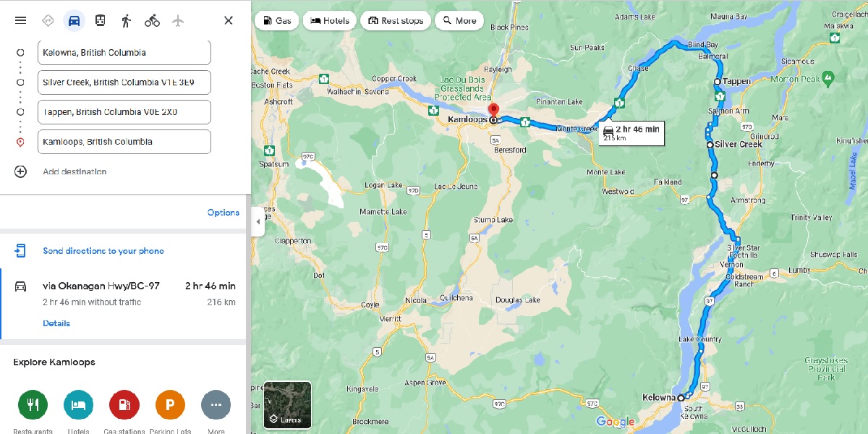Image resolution: width=868 pixels, height=434 pixels.
Task: Filter map by Hotels chip
Action: coord(330,20)
